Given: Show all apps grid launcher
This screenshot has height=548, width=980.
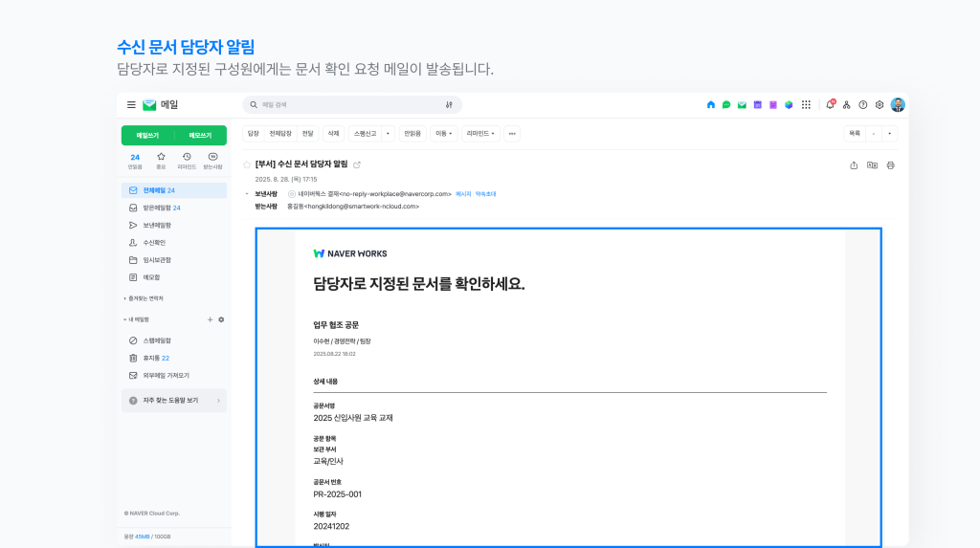Looking at the screenshot, I should 806,105.
